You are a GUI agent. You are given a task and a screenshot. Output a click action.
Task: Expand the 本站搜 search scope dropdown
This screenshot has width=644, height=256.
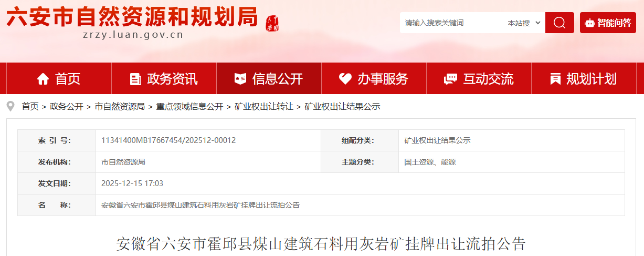[x=523, y=23]
